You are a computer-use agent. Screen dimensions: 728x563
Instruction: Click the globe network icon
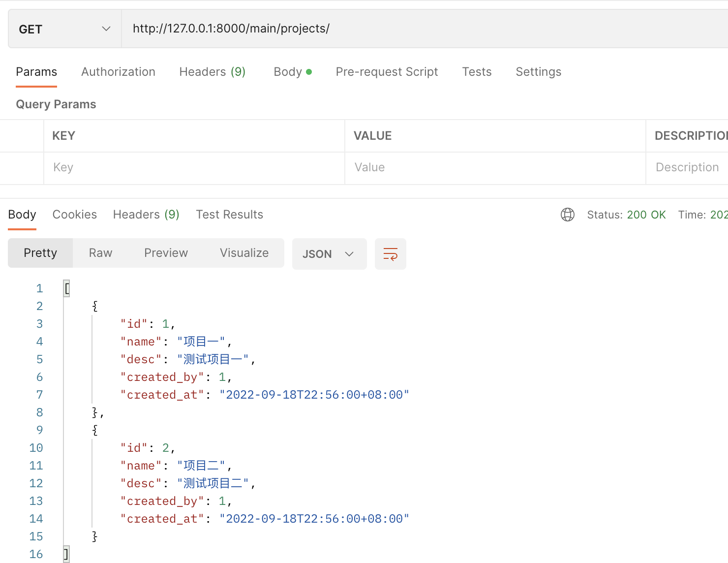click(568, 215)
